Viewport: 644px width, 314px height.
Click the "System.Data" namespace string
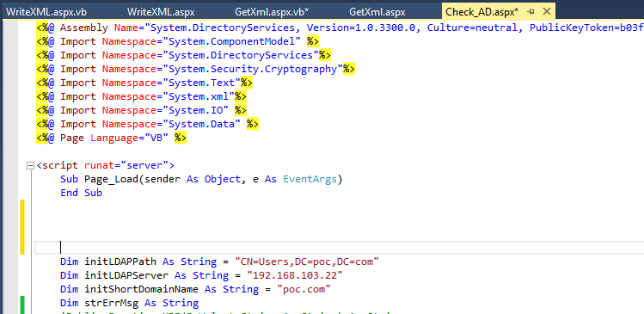pyautogui.click(x=202, y=124)
